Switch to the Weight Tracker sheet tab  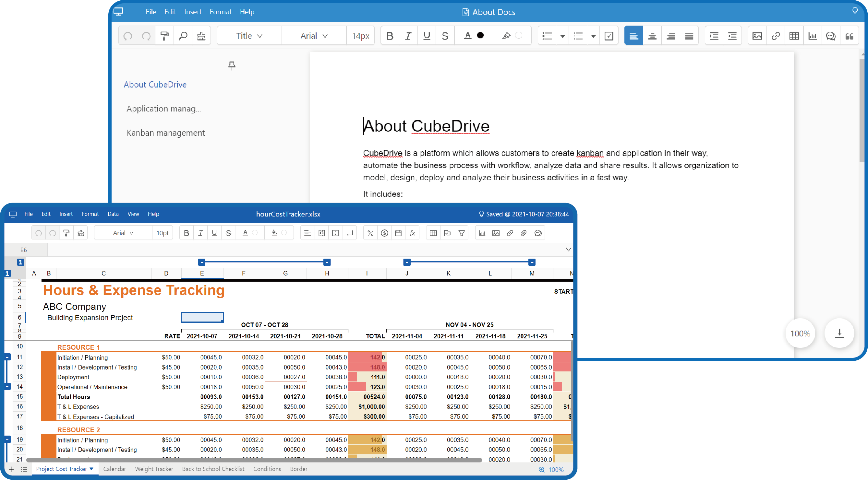coord(154,469)
